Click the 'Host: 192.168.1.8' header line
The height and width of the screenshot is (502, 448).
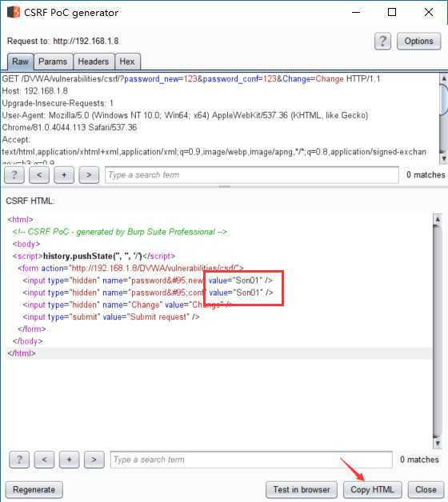34,91
